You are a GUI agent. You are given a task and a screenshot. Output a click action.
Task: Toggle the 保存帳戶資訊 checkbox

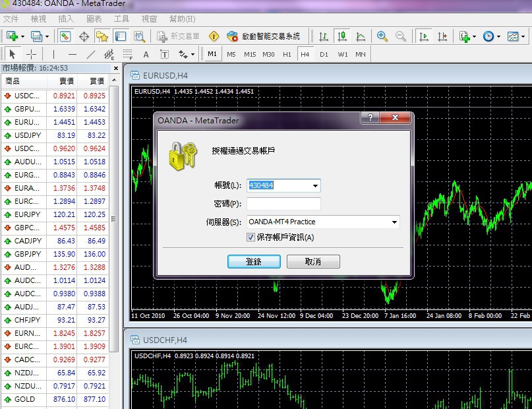(x=251, y=237)
